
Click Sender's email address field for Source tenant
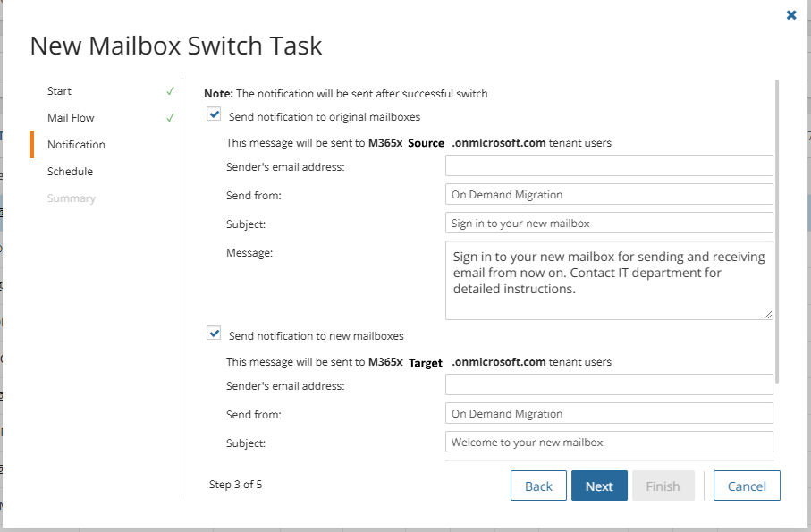tap(609, 165)
